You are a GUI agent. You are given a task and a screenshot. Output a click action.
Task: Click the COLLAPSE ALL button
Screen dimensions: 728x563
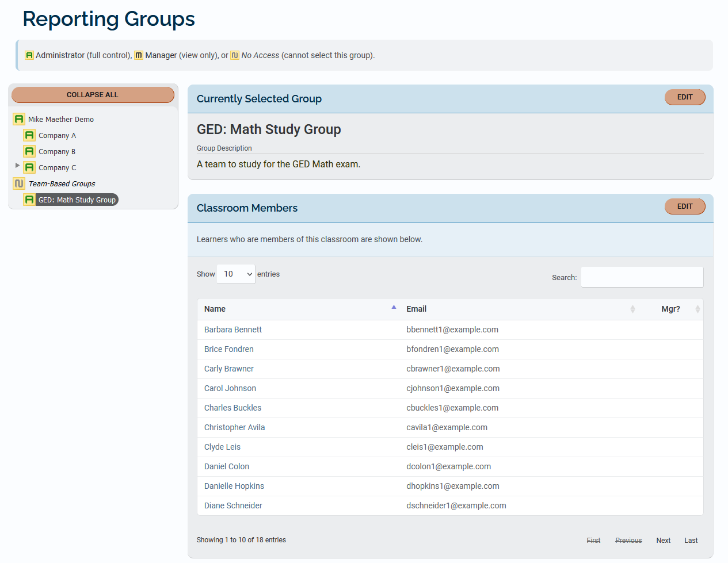[93, 95]
